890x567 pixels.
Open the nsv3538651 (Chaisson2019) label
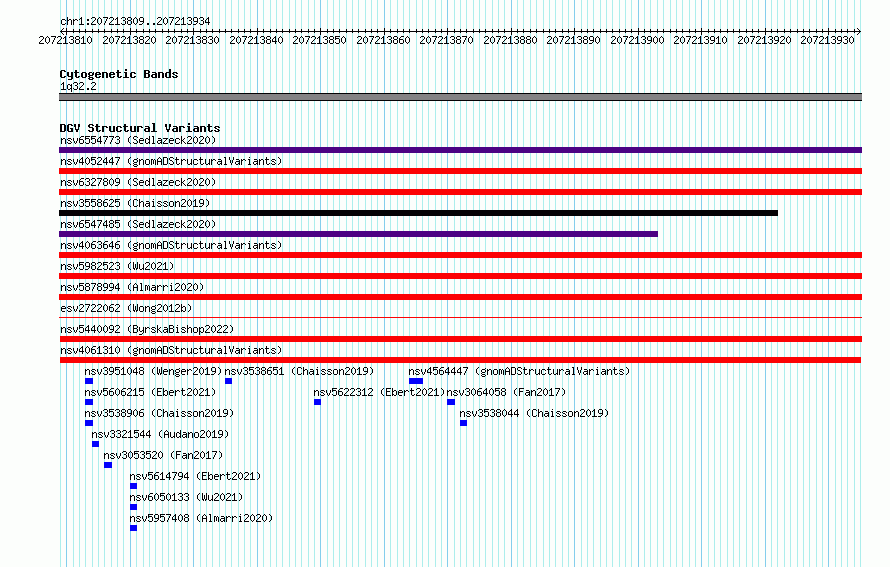pos(299,371)
